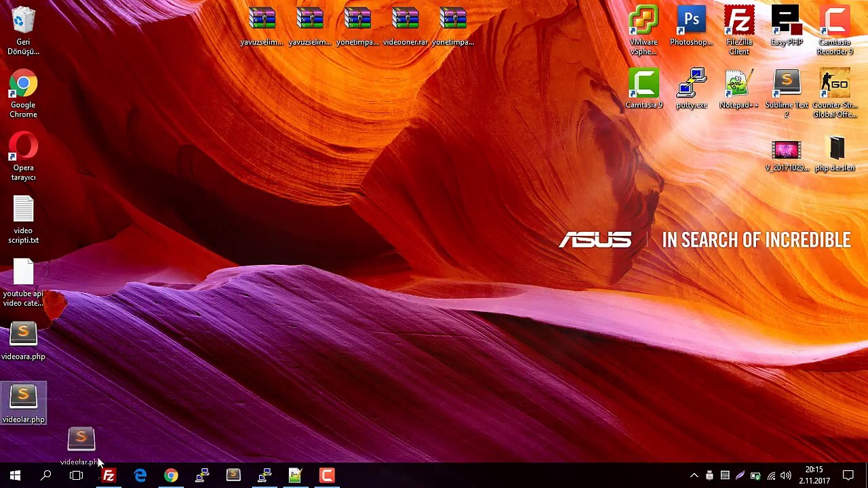Open the volume speaker tray icon
Screen dimensions: 868x488
tap(786, 476)
